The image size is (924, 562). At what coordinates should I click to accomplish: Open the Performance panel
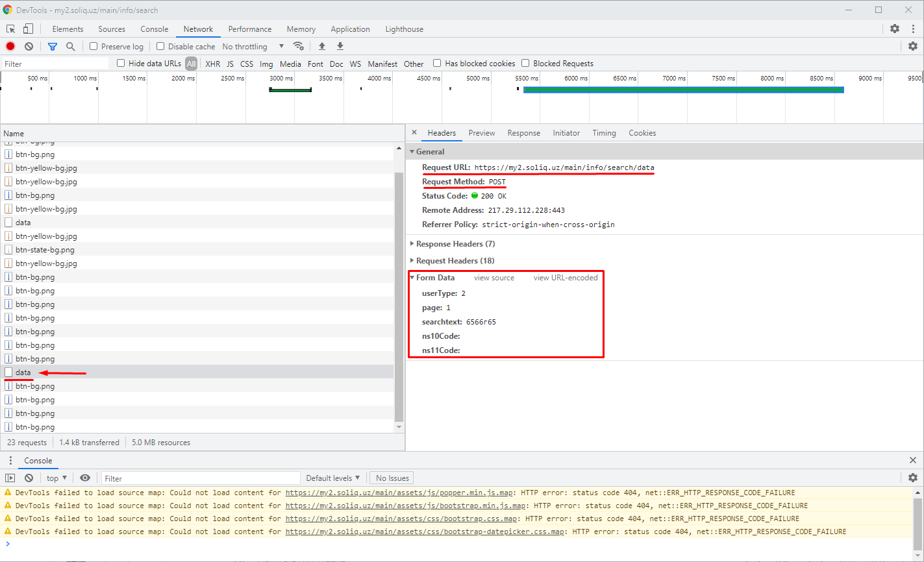pos(250,29)
